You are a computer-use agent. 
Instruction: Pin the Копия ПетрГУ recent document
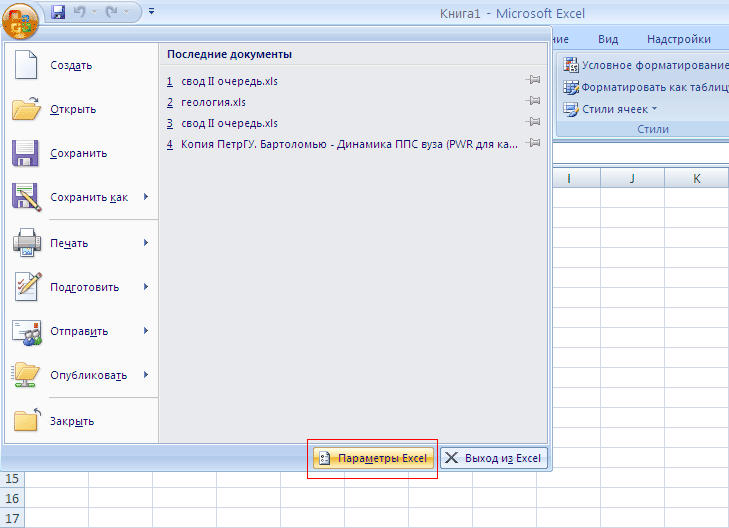pyautogui.click(x=533, y=143)
